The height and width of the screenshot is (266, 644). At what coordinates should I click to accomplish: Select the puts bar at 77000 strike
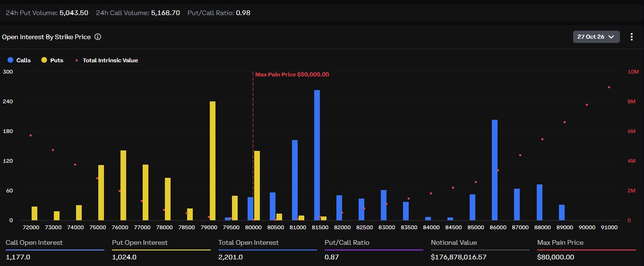coord(146,192)
